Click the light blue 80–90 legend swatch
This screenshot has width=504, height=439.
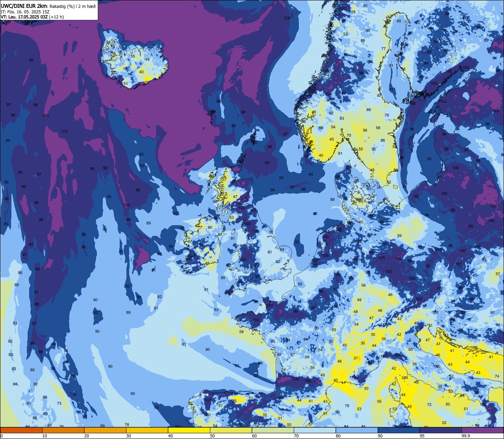click(357, 430)
